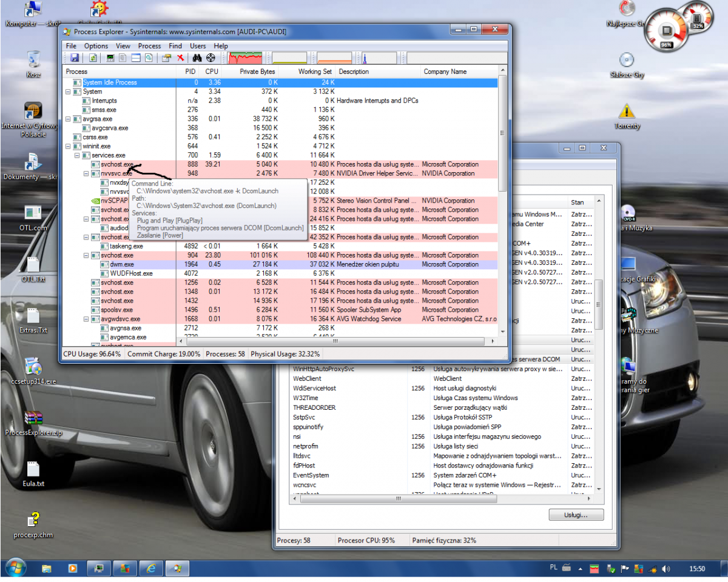Click the clock showing 15:50

pos(698,569)
